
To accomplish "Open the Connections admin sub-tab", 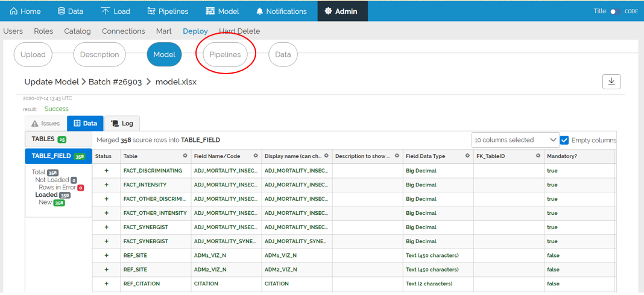I will pos(123,31).
